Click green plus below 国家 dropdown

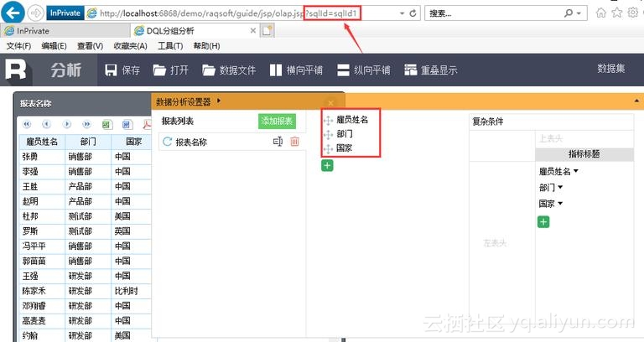tap(543, 222)
